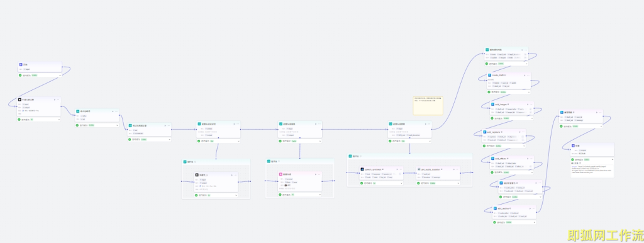Viewport: 644px width, 243px height.
Task: Open the three-dot menu on get_audio_duration node
Action: [457, 169]
